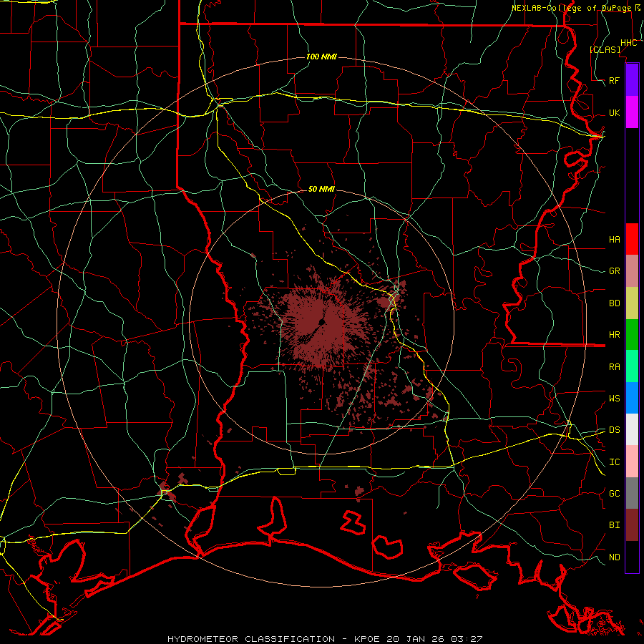
Task: Click the IC light pink legend swatch
Action: [x=632, y=462]
